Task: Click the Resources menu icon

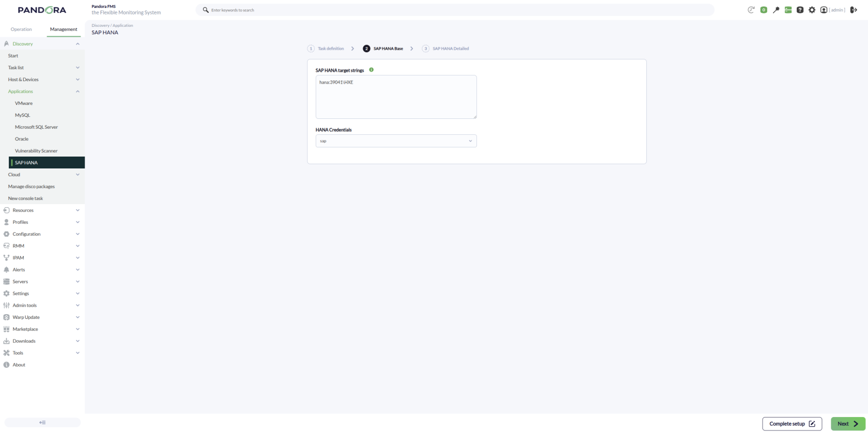Action: point(6,210)
